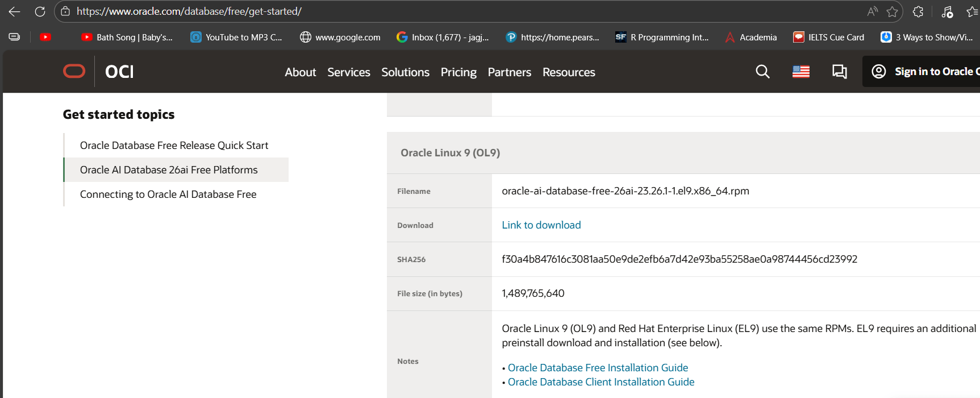Open the Partners menu
This screenshot has width=980, height=398.
(x=510, y=72)
